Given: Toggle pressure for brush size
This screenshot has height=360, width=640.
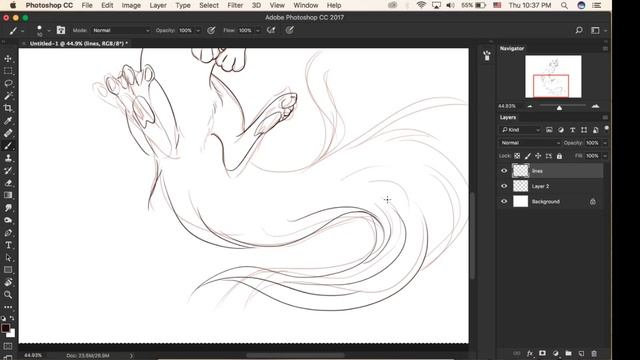Looking at the screenshot, I should click(289, 30).
